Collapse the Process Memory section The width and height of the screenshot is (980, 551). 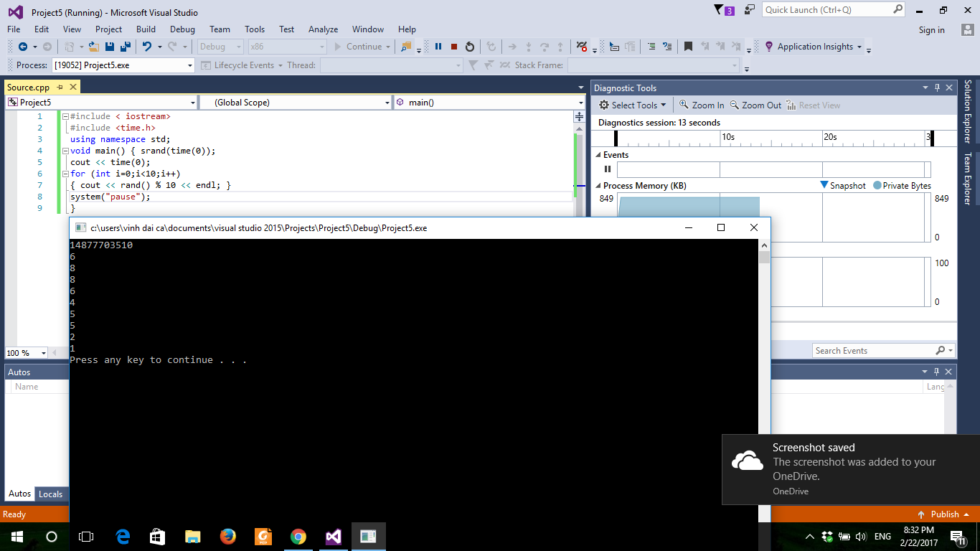click(597, 186)
